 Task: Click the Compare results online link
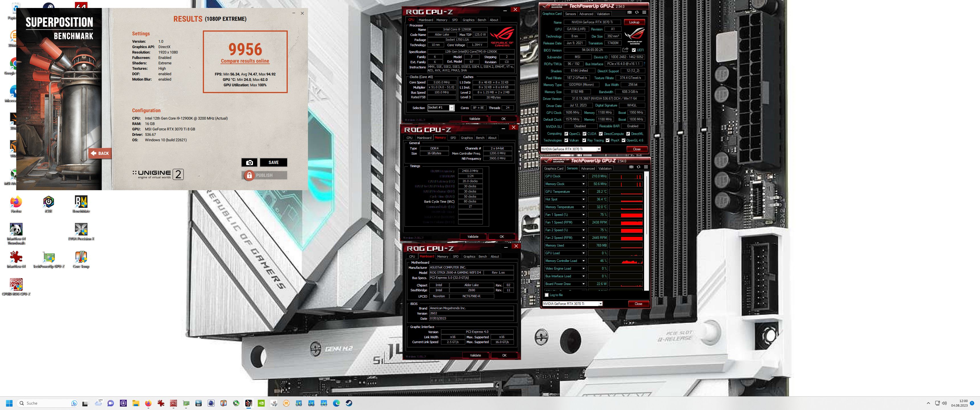coord(245,61)
